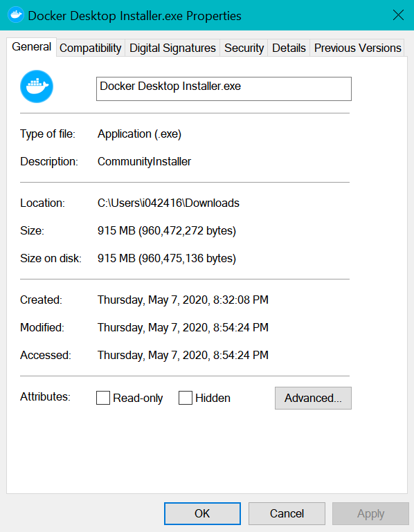
Task: Open the Advanced attributes dialog
Action: (x=313, y=398)
